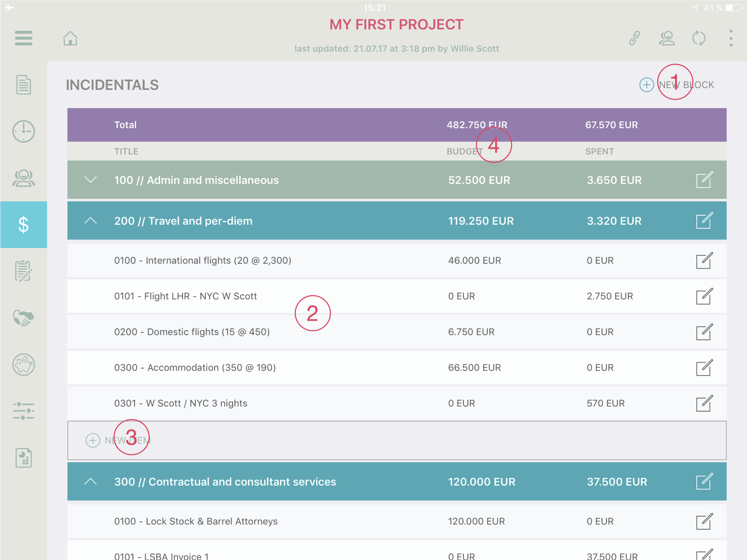Viewport: 747px width, 560px height.
Task: Edit the Accommodation (350 @ 190) item
Action: point(704,368)
